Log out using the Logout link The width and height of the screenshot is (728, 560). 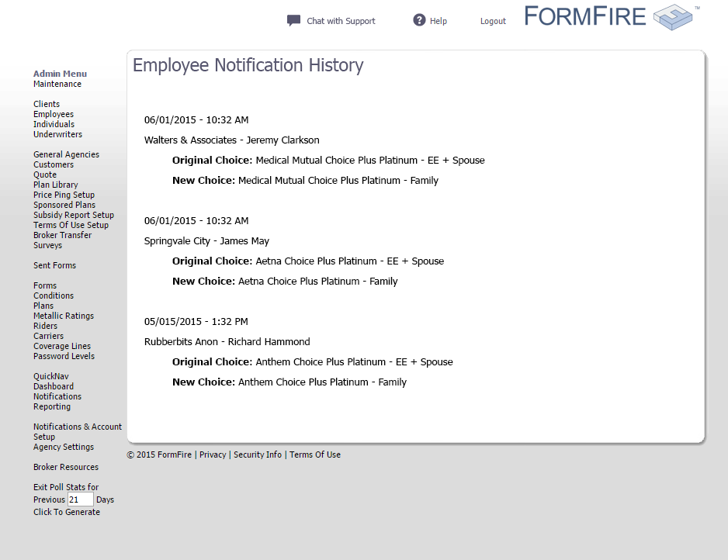[x=493, y=21]
